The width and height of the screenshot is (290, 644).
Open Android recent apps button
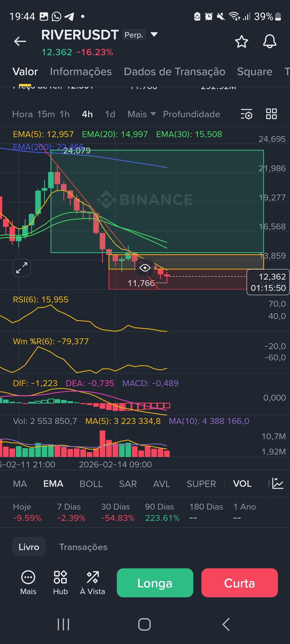tap(64, 624)
